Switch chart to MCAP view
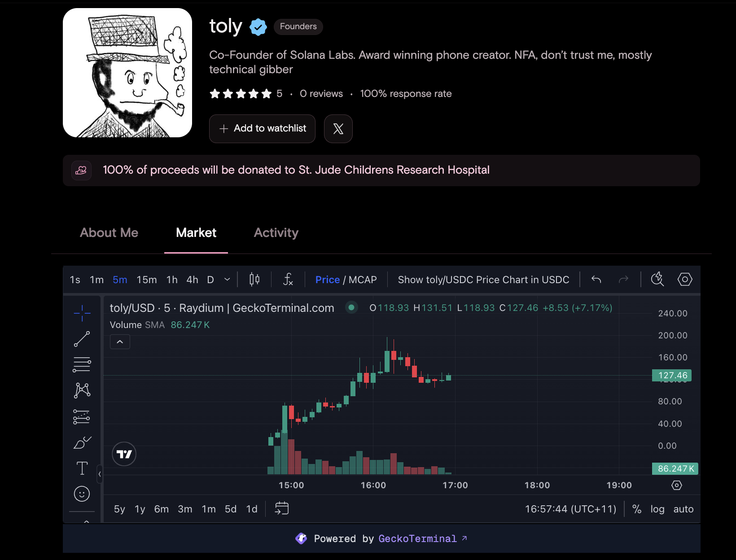Screen dimensions: 736x560 point(363,280)
